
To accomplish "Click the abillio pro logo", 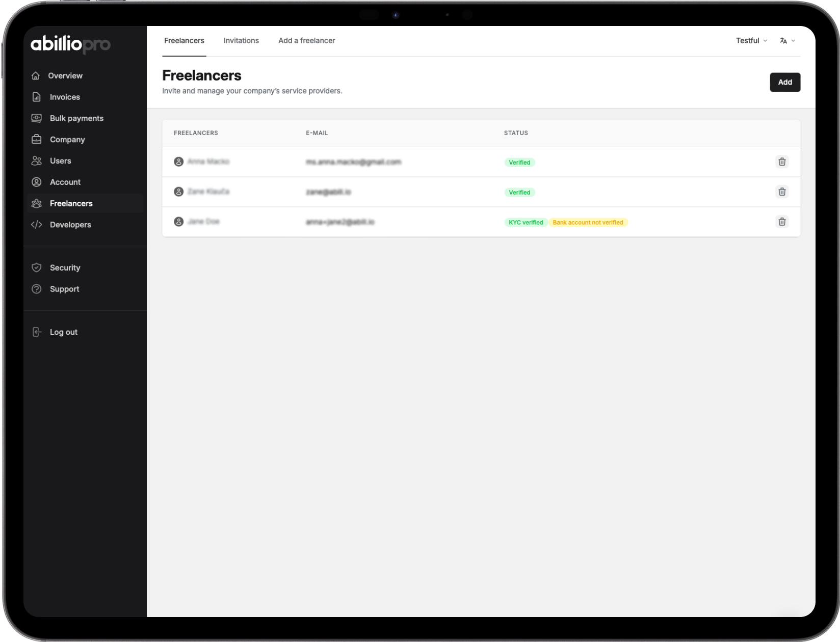I will tap(70, 45).
